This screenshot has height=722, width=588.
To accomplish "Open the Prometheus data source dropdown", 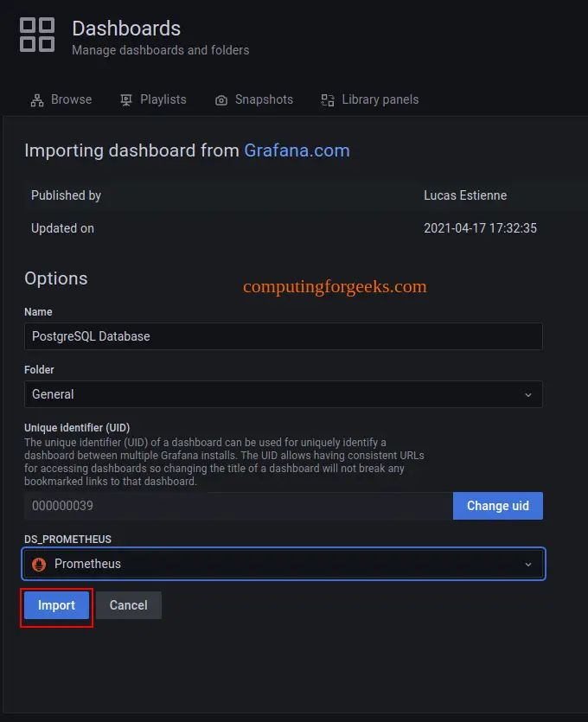I will [x=283, y=564].
